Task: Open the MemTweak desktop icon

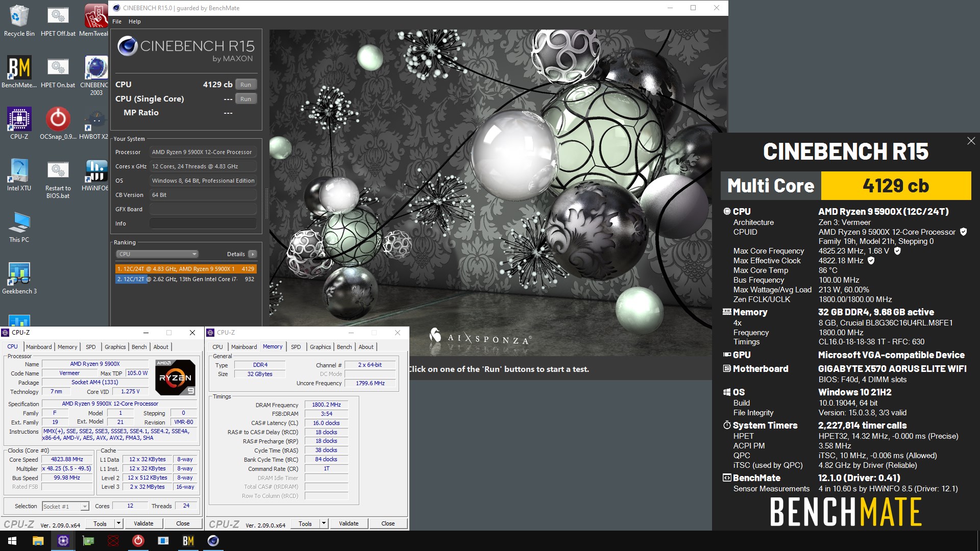Action: coord(94,20)
